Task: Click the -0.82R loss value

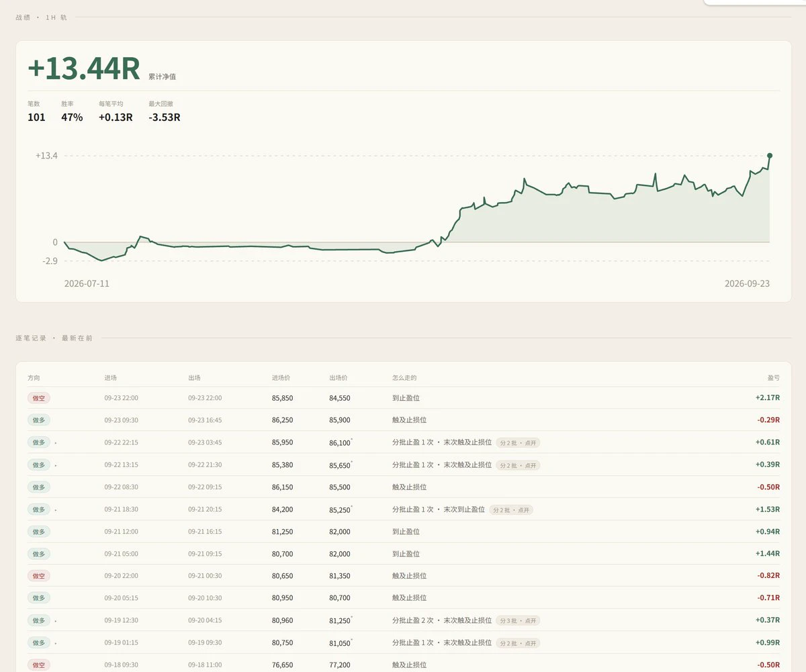Action: [768, 576]
